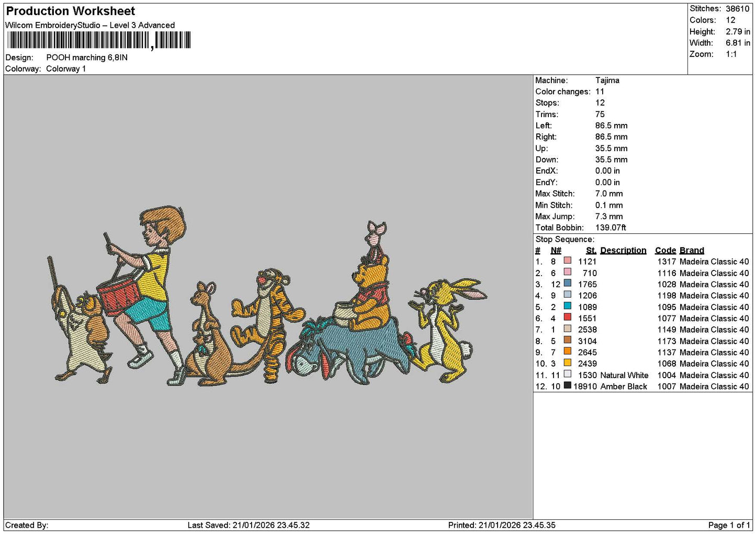Click the 'Description' column header
Image resolution: width=756 pixels, height=534 pixels.
click(623, 251)
